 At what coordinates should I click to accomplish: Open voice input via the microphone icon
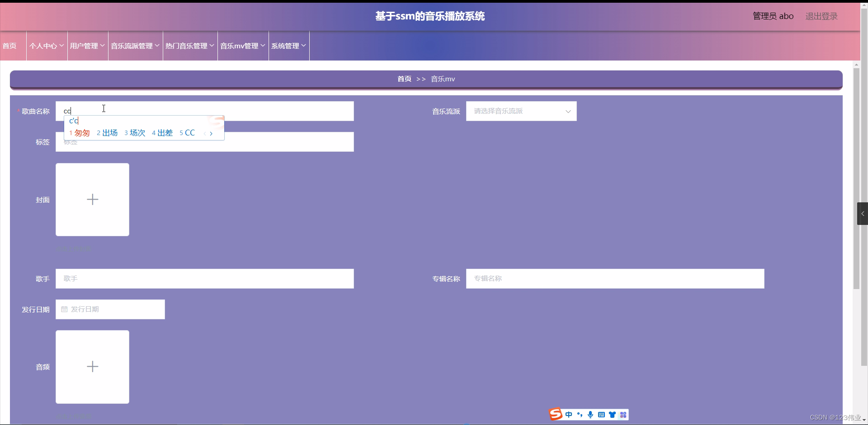click(x=590, y=414)
